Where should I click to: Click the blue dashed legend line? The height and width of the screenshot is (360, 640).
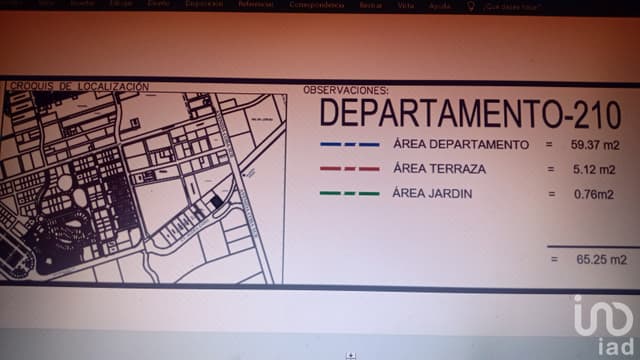(x=350, y=144)
